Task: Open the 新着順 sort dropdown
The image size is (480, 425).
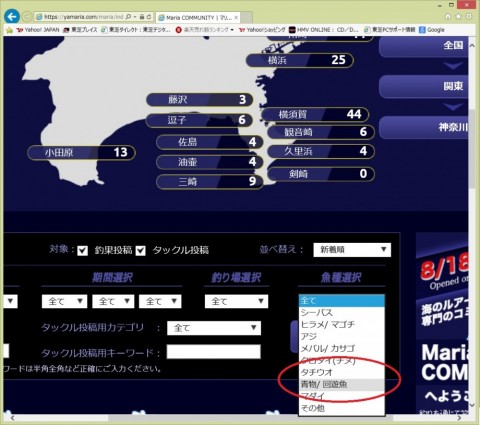Action: point(352,250)
